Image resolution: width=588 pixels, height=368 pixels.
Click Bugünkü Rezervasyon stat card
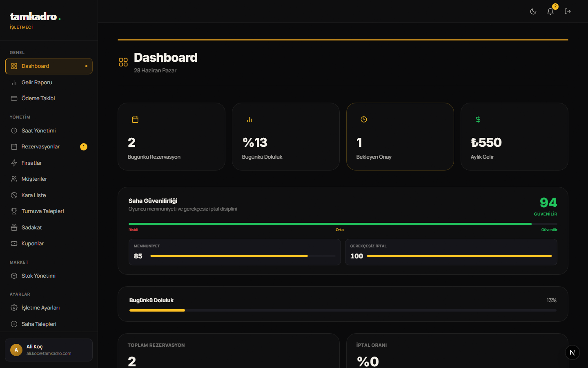171,137
